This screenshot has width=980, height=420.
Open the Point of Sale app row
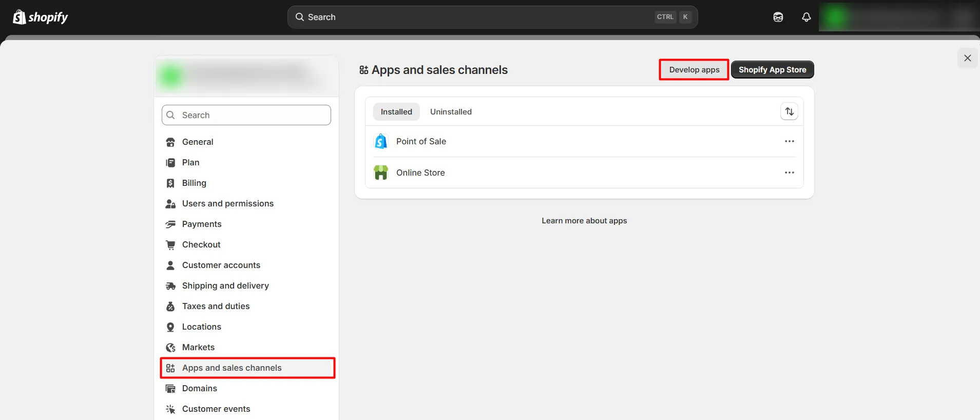[584, 141]
